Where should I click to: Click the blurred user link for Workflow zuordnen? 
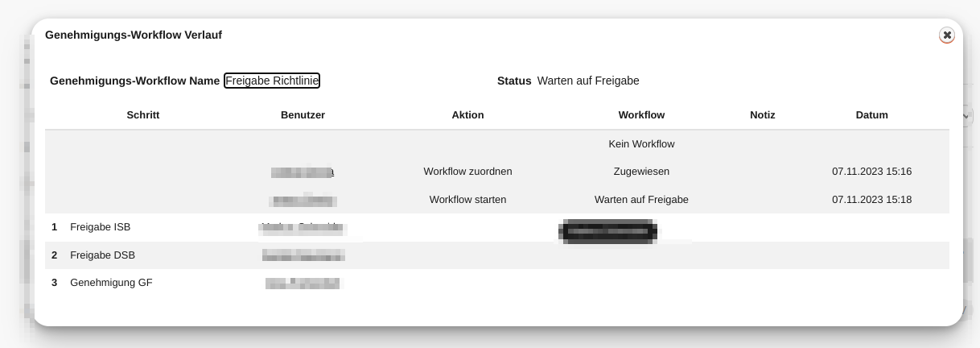(x=303, y=172)
